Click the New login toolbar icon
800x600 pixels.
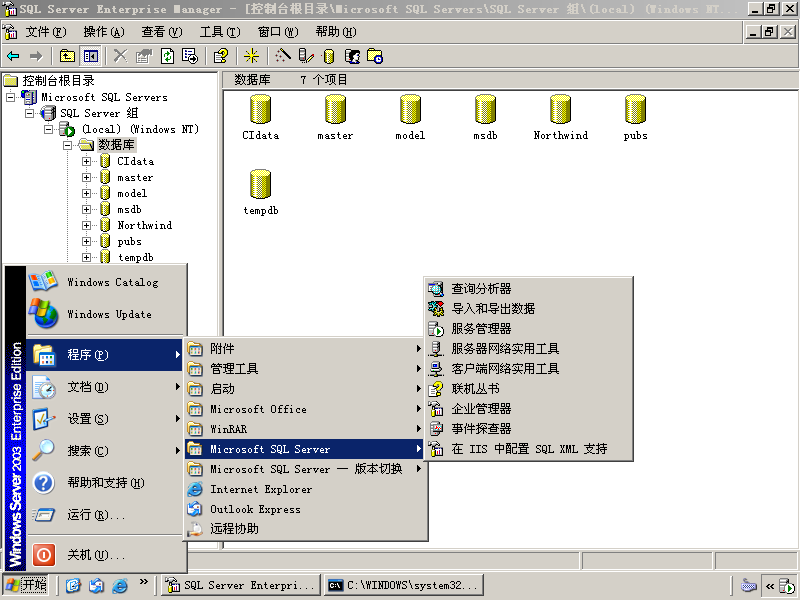[353, 56]
